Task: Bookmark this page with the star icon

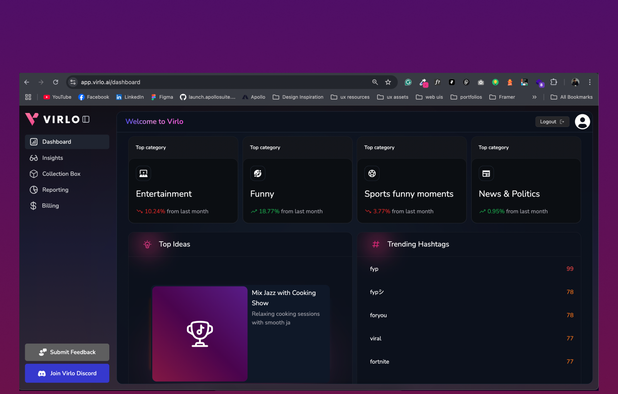Action: (388, 82)
